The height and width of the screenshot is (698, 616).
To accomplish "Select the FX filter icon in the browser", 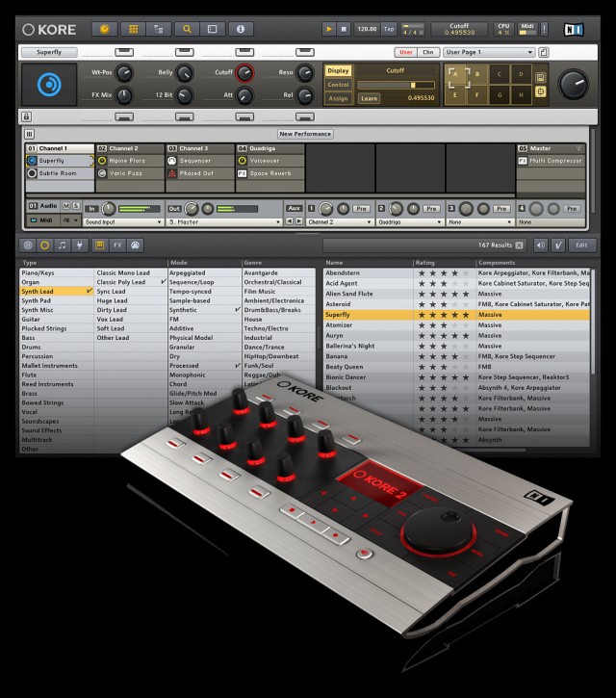I will (116, 246).
